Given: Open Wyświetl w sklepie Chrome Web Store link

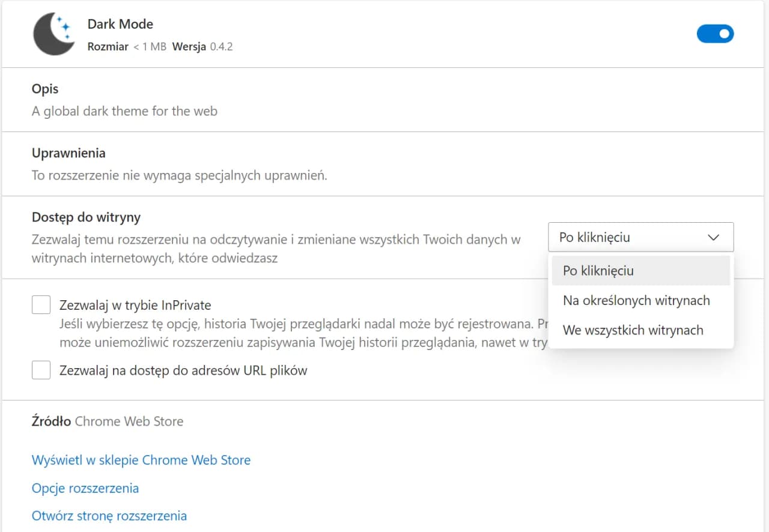Looking at the screenshot, I should pyautogui.click(x=141, y=460).
